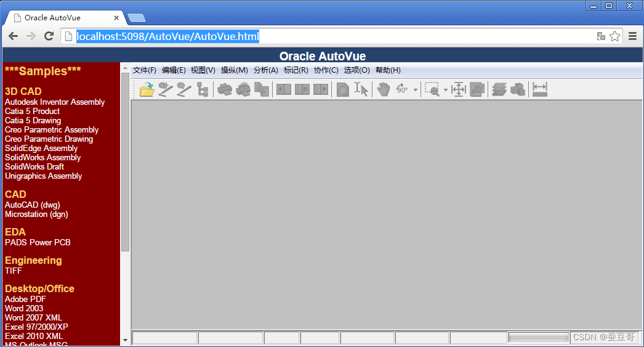Click the Print icon
This screenshot has height=347, width=644.
pyautogui.click(x=225, y=89)
